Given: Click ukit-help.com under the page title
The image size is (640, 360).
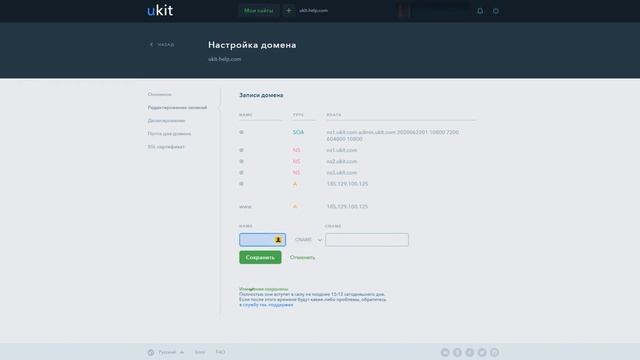Looking at the screenshot, I should pos(224,59).
